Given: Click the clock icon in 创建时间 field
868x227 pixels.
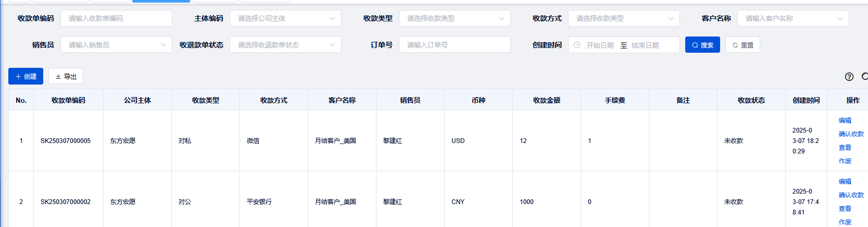Looking at the screenshot, I should (577, 45).
